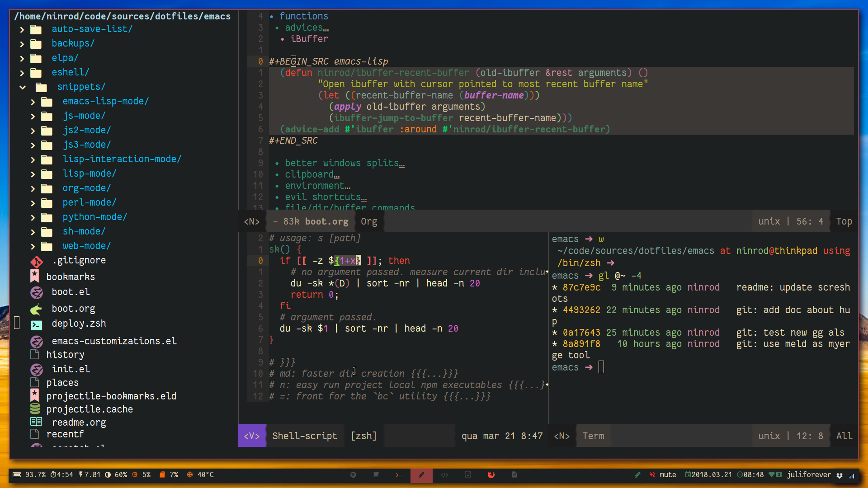The height and width of the screenshot is (488, 868).
Task: Toggle the highlighted pencil workspace in bottom bar
Action: [x=421, y=475]
